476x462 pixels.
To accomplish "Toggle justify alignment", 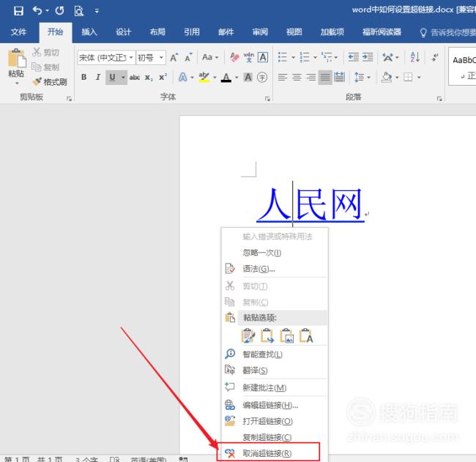I will (325, 78).
